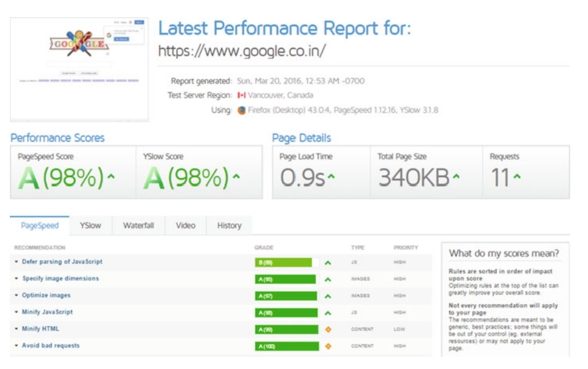Click green arrow beside Minify JavaScript grade
This screenshot has height=369, width=588.
pyautogui.click(x=328, y=313)
